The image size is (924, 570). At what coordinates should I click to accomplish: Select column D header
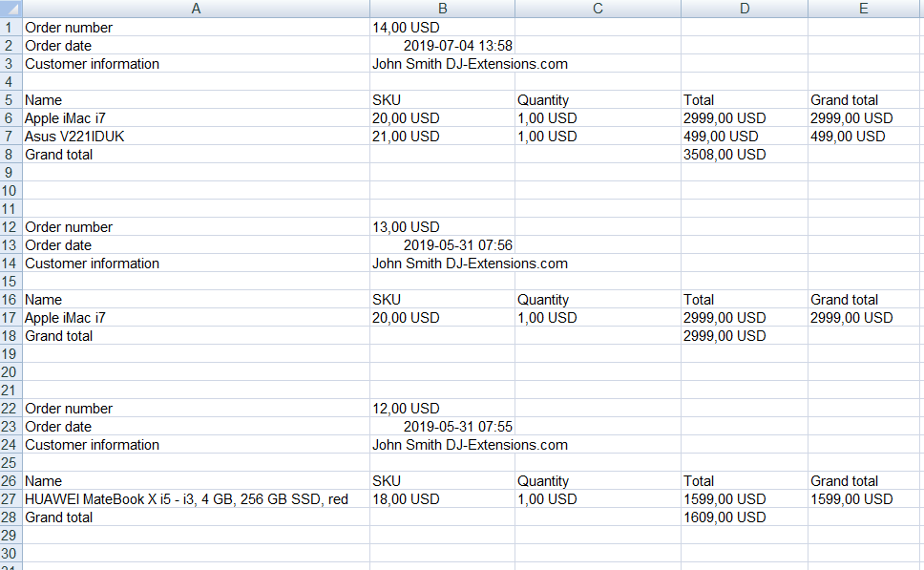[x=745, y=9]
